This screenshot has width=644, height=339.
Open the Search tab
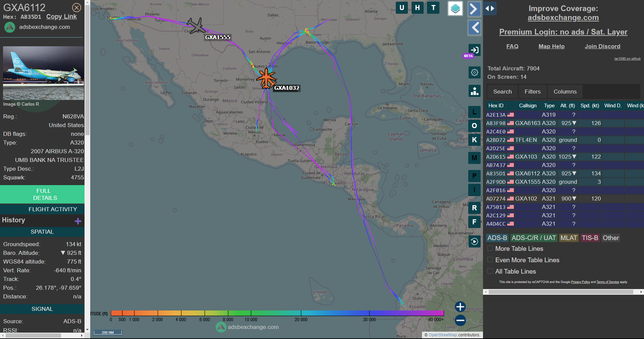pyautogui.click(x=502, y=92)
